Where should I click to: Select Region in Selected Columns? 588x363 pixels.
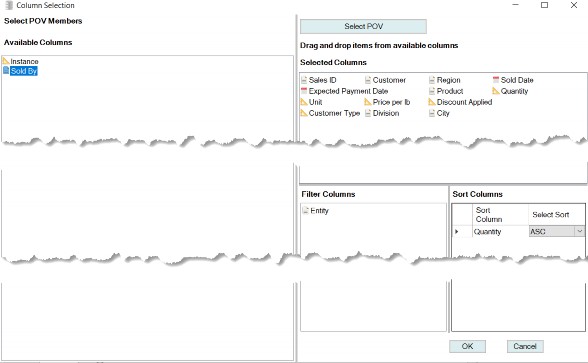point(448,80)
